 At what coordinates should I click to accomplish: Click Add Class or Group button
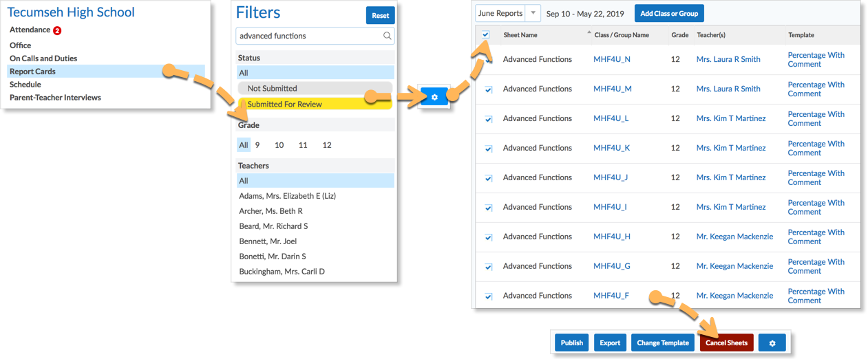(x=669, y=13)
